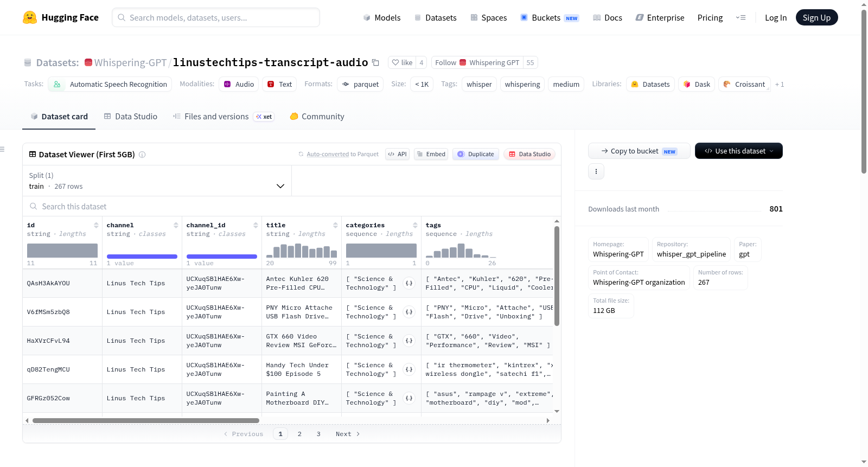
Task: Click the Sign Up button
Action: click(x=816, y=17)
